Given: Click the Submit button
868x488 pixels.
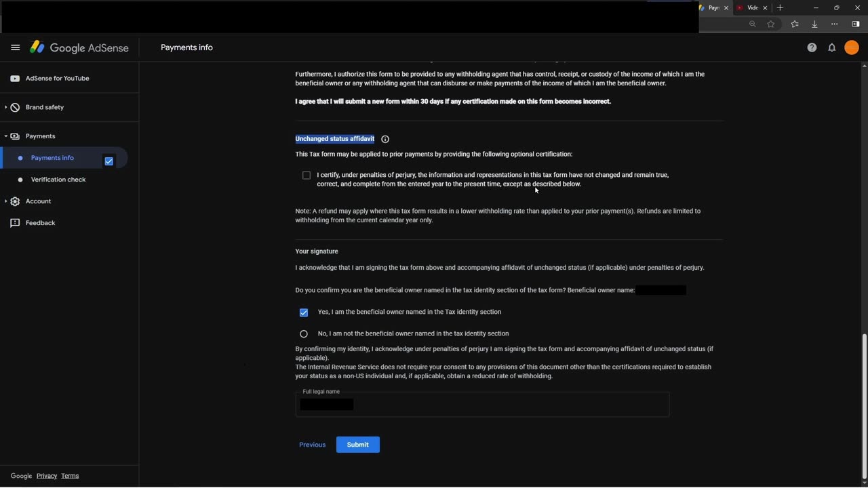Looking at the screenshot, I should click(358, 445).
